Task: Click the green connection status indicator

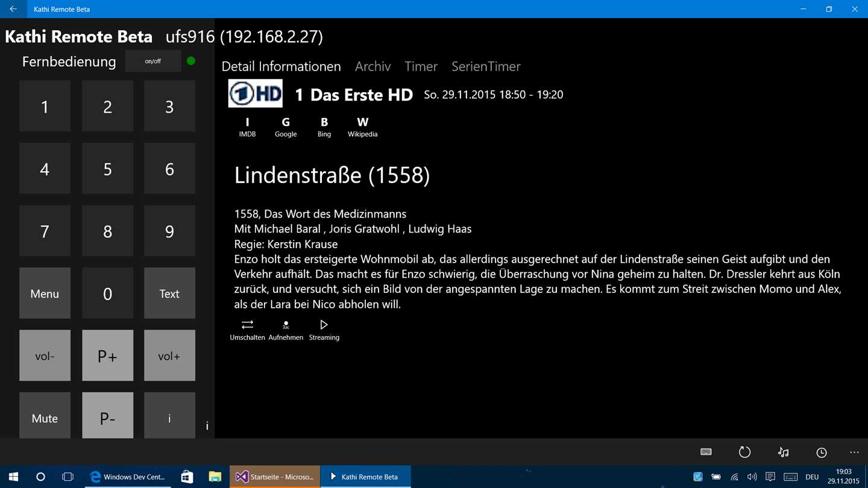Action: [x=191, y=61]
